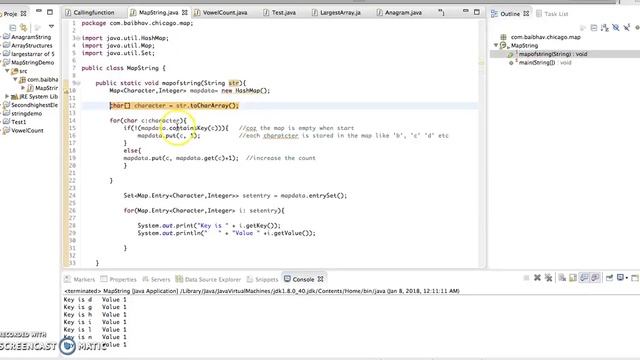The width and height of the screenshot is (640, 360).
Task: Open Project Explorer view menu triangle
Action: click(51, 27)
